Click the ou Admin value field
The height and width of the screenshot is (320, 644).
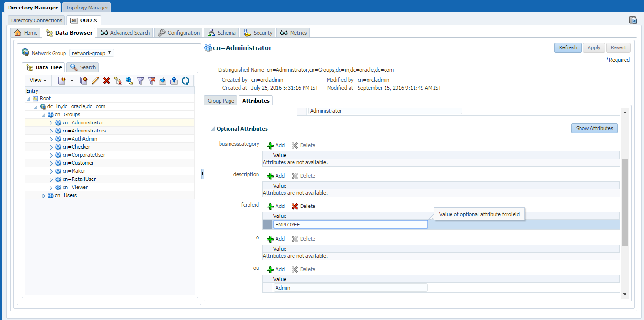pyautogui.click(x=350, y=288)
